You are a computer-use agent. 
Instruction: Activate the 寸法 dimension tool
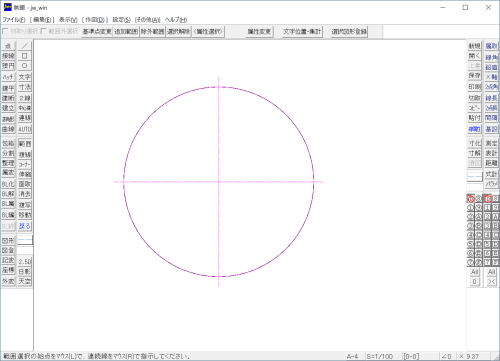[25, 87]
